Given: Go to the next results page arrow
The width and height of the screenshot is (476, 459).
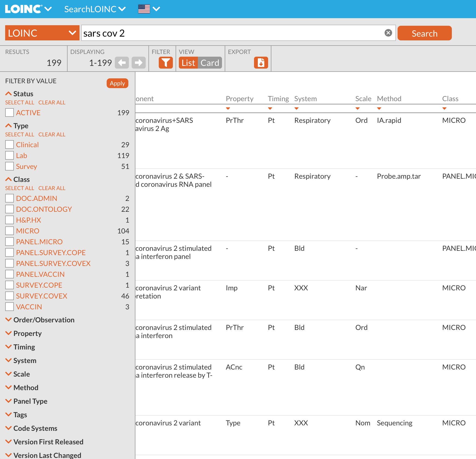Looking at the screenshot, I should coord(139,63).
